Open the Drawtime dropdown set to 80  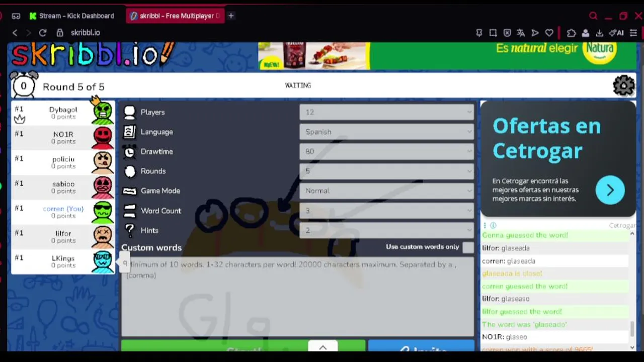(x=386, y=151)
